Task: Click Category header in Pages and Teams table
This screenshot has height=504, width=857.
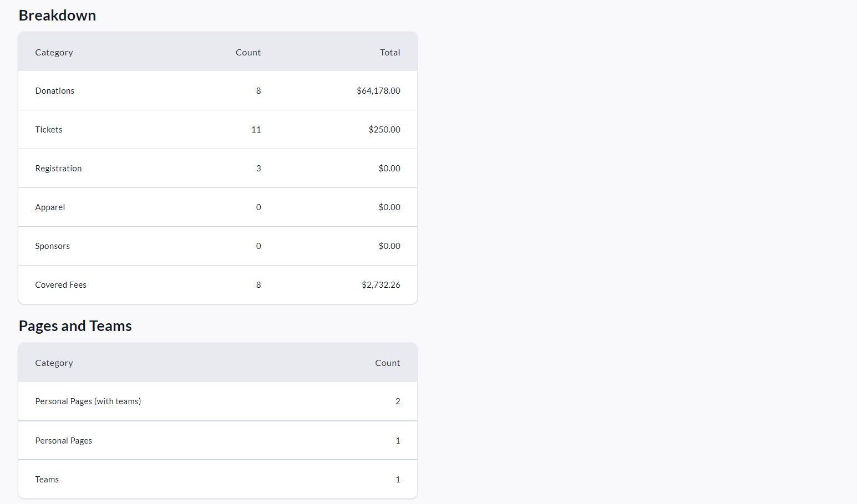Action: click(x=54, y=363)
